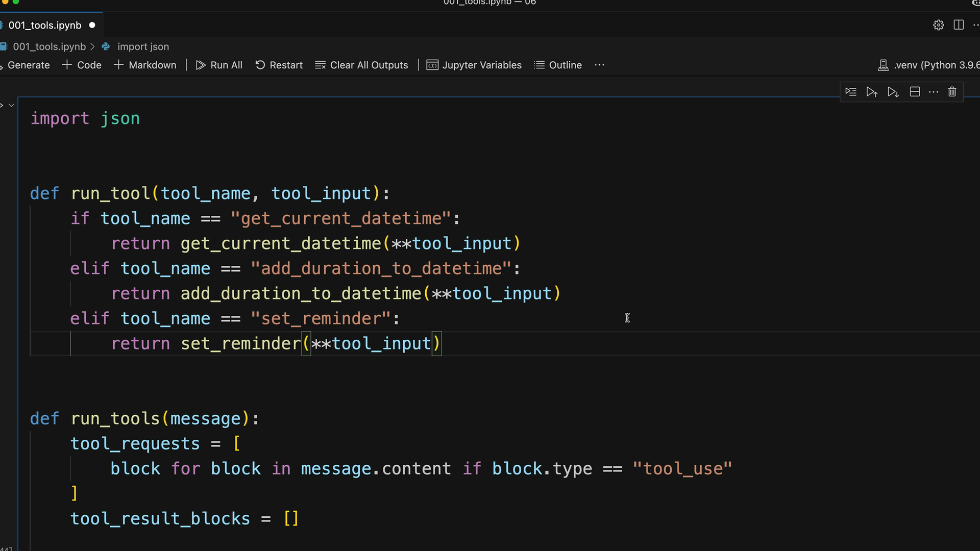Show the notebook Outline
Image resolution: width=980 pixels, height=551 pixels.
tap(558, 65)
